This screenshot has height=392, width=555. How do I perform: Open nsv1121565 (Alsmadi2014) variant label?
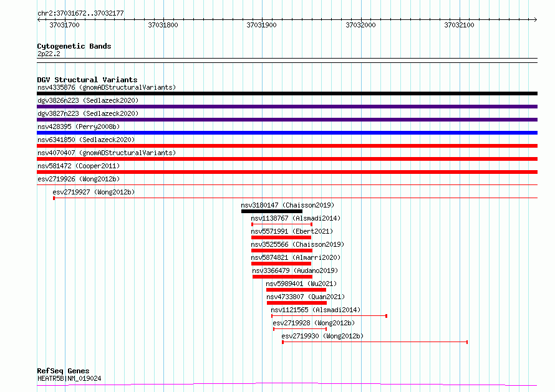316,310
